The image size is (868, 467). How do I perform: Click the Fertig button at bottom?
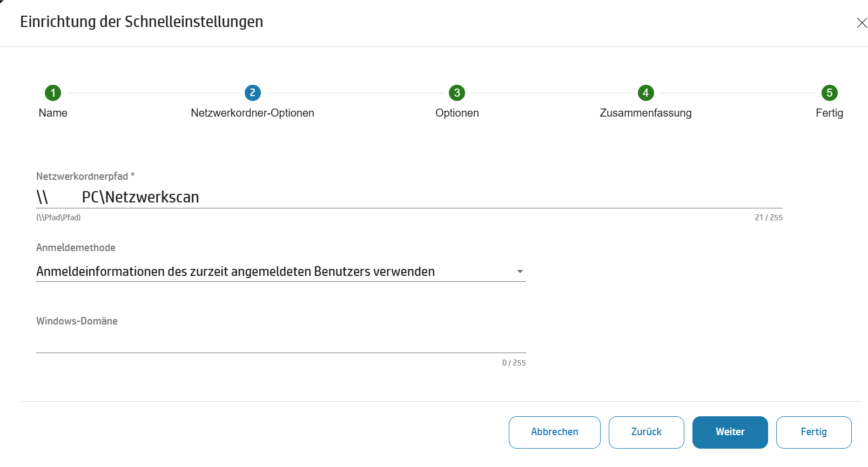click(x=813, y=432)
